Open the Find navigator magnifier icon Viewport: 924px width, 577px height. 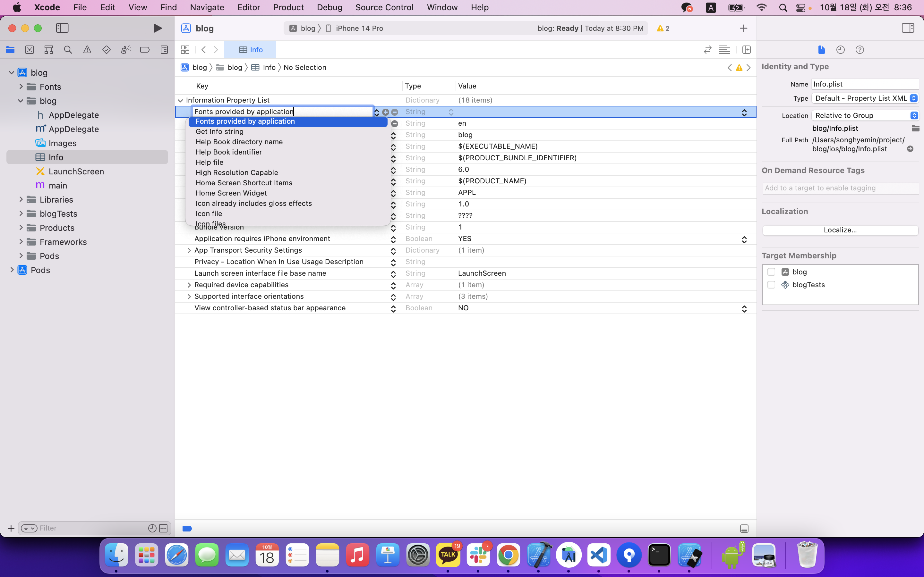(x=68, y=50)
